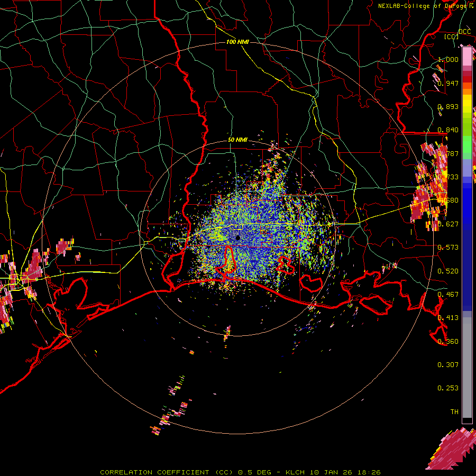Viewport: 476px width, 476px height.
Task: Click the 18:26 timestamp in the caption
Action: 370,472
